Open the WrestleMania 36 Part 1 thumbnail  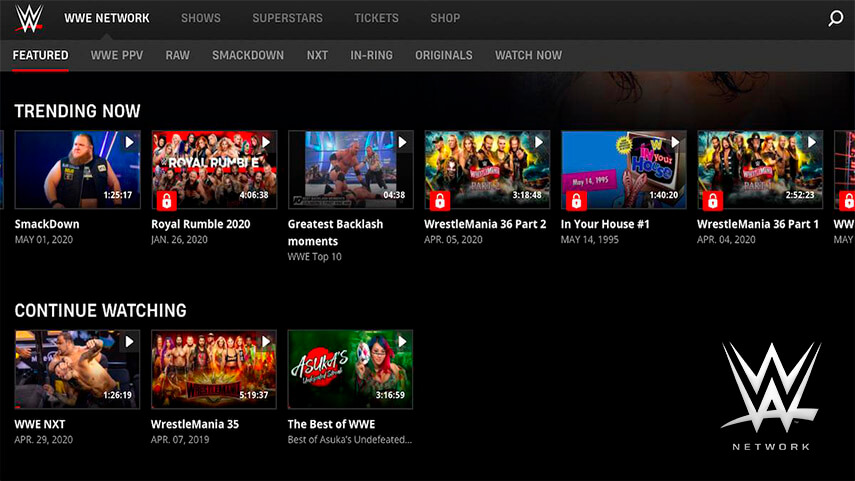pos(760,170)
